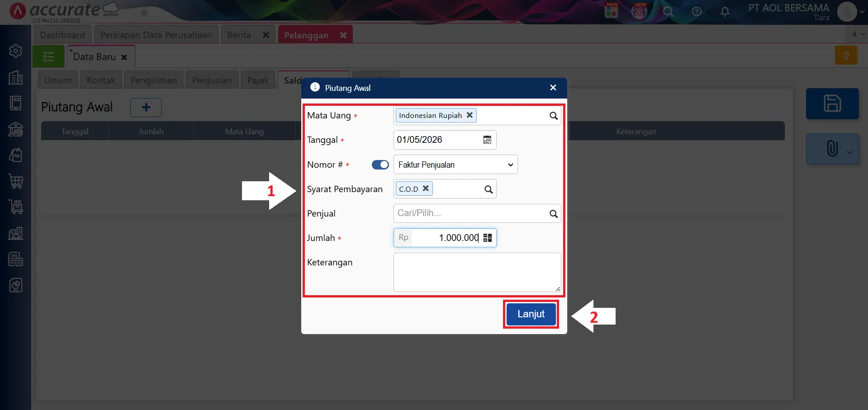Open the Faktur Penjualan dropdown
Image resolution: width=868 pixels, height=410 pixels.
click(455, 165)
